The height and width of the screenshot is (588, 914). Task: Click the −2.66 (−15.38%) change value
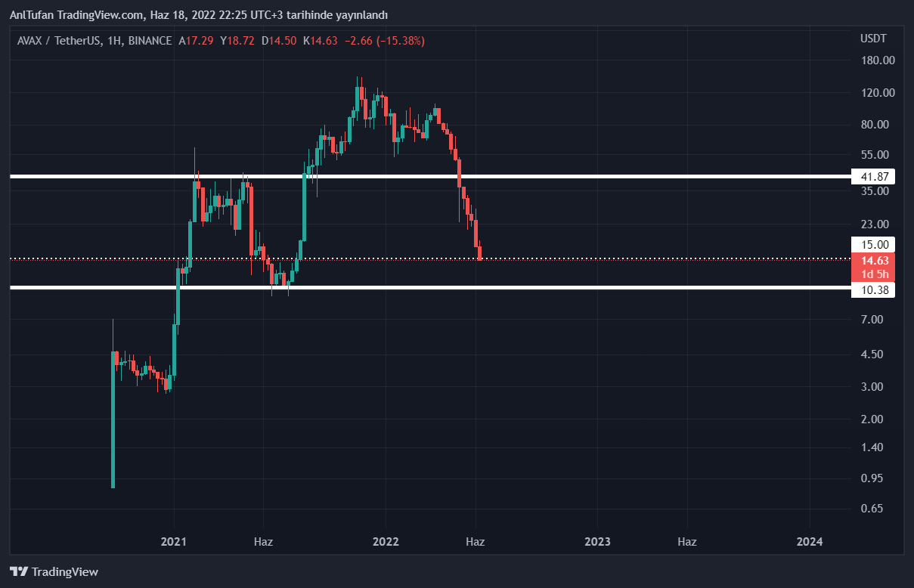pyautogui.click(x=384, y=41)
